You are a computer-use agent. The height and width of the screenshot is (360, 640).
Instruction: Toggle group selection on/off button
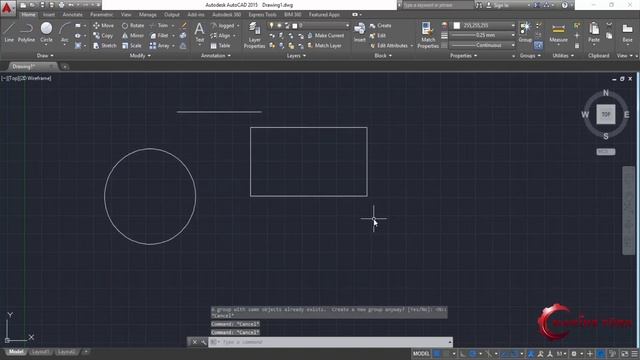point(538,45)
